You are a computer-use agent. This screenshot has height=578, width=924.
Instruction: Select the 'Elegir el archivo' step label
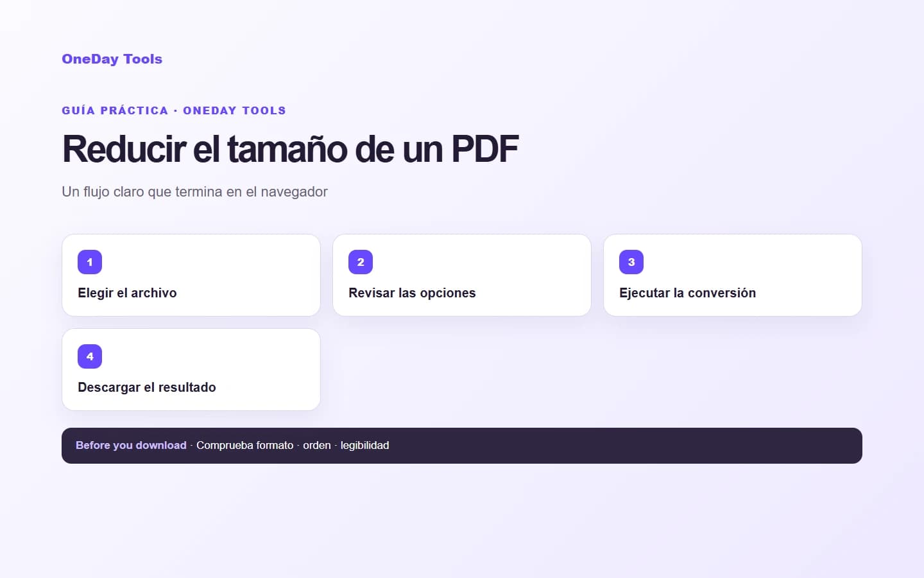click(127, 293)
